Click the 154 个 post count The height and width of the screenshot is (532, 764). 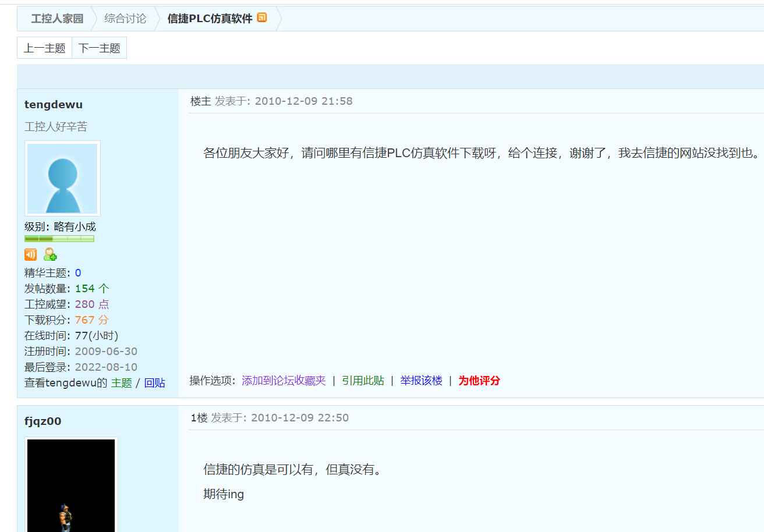(x=92, y=289)
